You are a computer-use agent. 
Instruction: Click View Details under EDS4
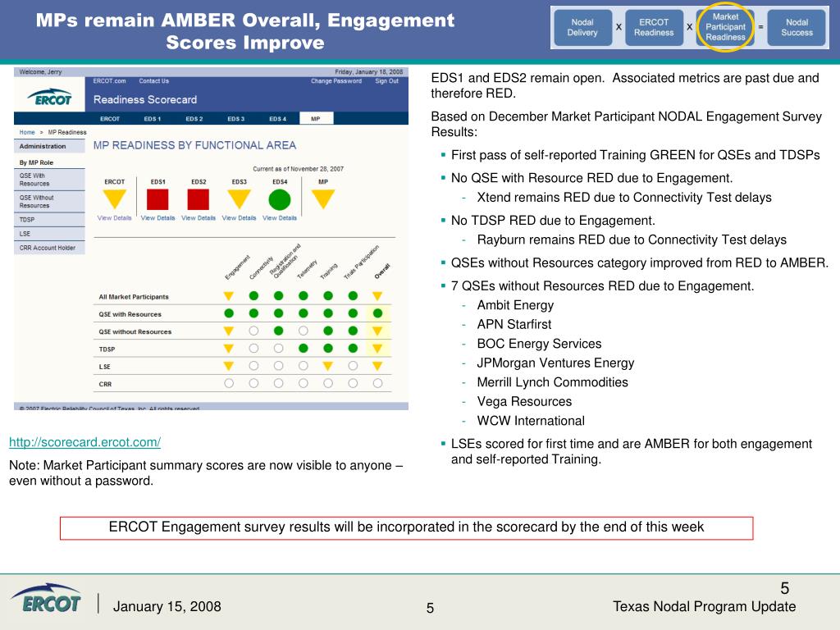(280, 218)
